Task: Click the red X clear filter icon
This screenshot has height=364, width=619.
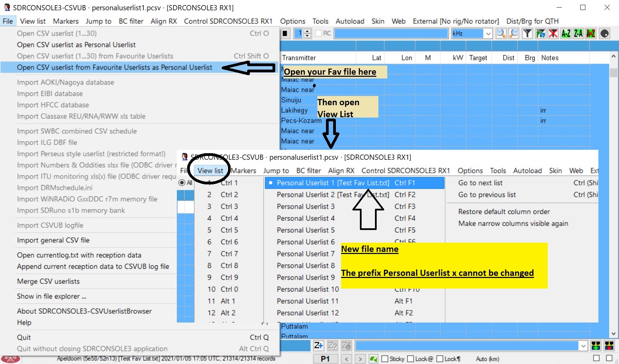Action: 553,33
